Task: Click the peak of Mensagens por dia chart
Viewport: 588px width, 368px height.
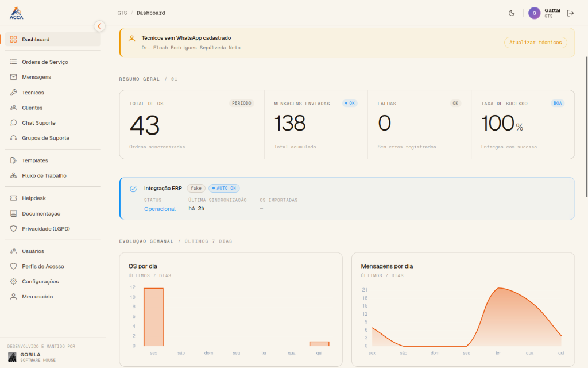Action: tap(499, 288)
